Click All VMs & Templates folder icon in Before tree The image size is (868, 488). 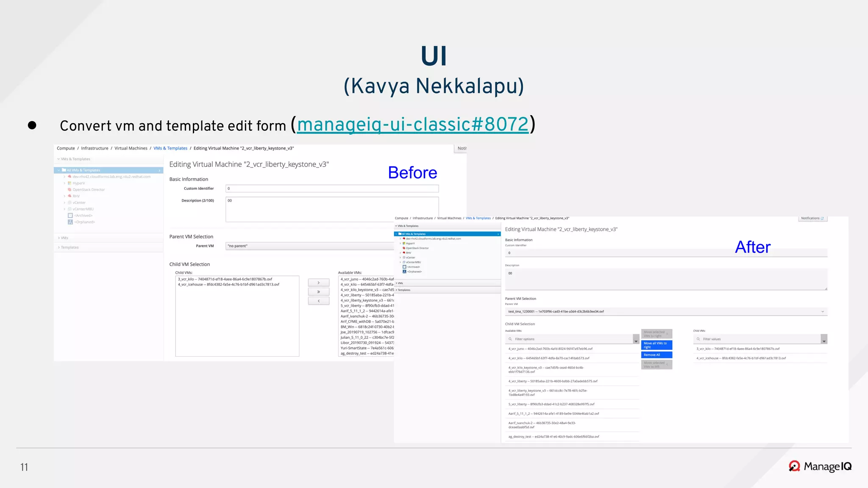point(64,170)
